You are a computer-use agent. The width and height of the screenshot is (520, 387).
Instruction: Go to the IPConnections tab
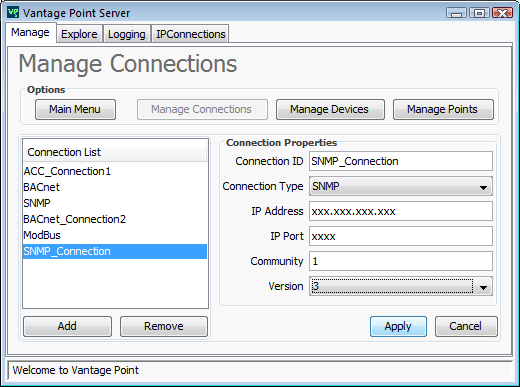point(191,34)
